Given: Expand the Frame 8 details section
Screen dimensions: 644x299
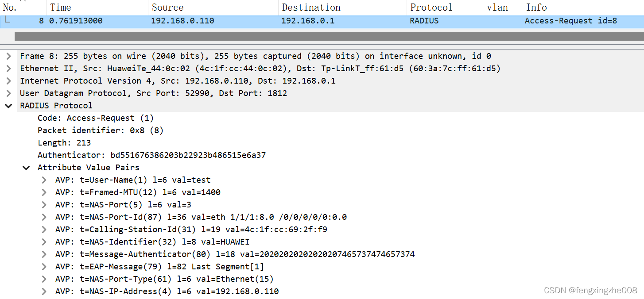Looking at the screenshot, I should 8,56.
